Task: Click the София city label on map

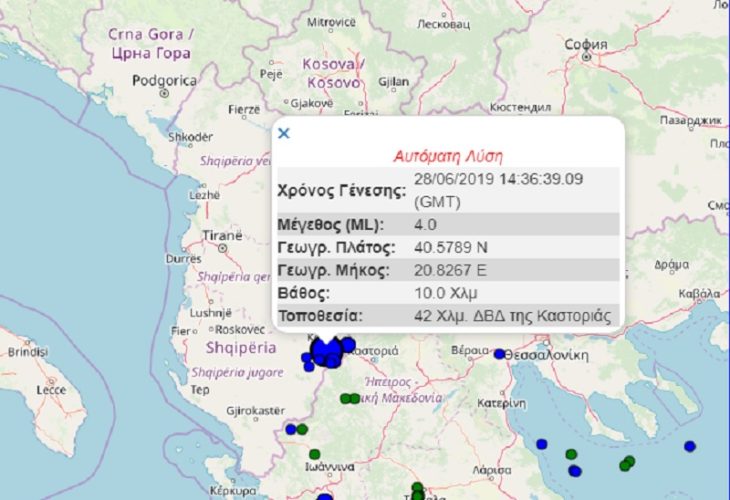Action: (584, 45)
